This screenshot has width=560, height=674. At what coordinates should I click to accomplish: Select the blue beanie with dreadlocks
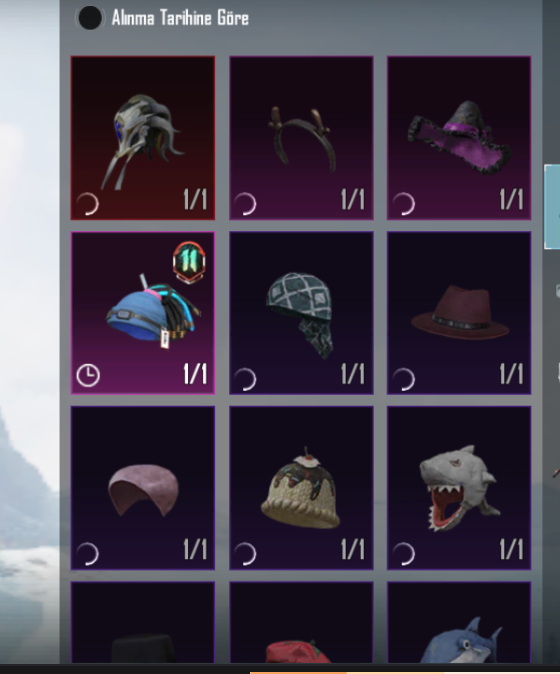point(143,313)
